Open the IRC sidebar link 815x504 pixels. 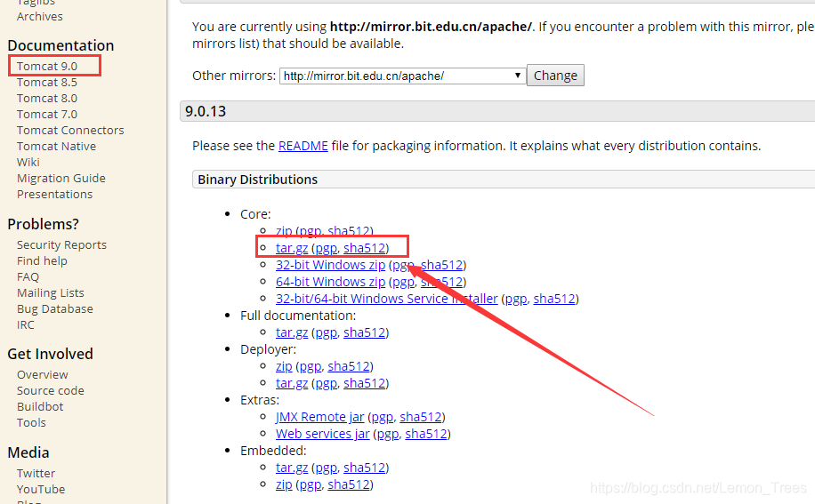coord(26,325)
